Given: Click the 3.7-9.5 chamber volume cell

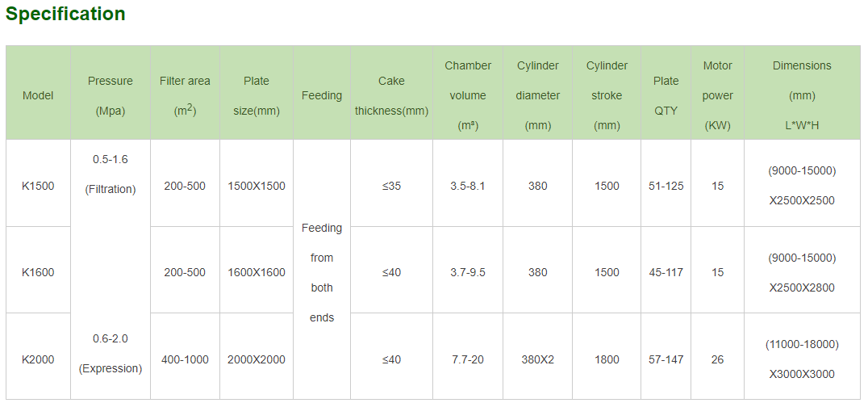Looking at the screenshot, I should tap(468, 272).
